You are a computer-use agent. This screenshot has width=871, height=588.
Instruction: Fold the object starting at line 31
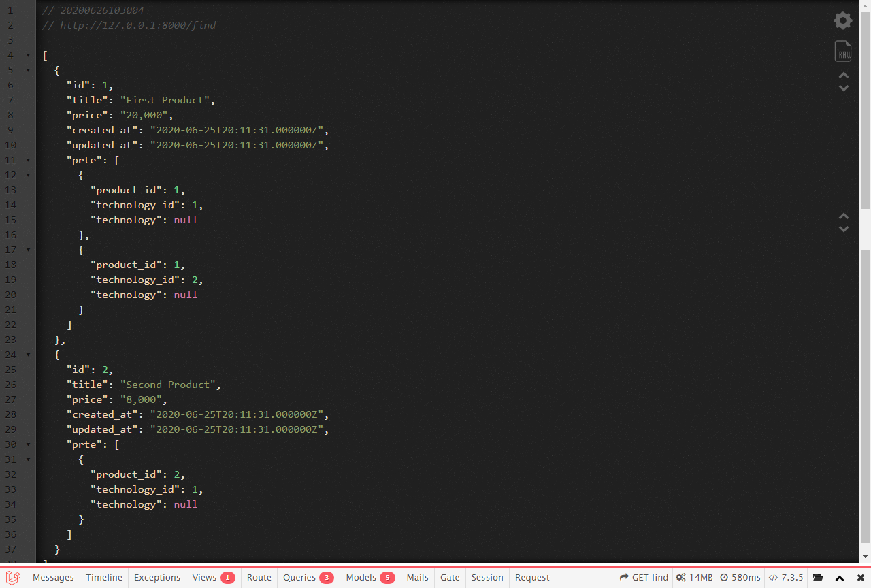point(28,459)
